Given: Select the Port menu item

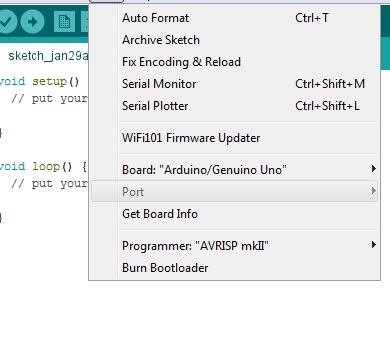Looking at the screenshot, I should coord(235,191).
